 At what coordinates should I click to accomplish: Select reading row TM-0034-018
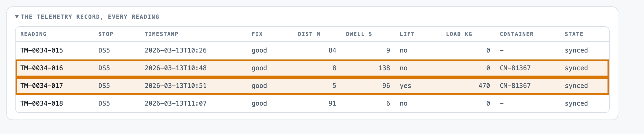tap(312, 103)
